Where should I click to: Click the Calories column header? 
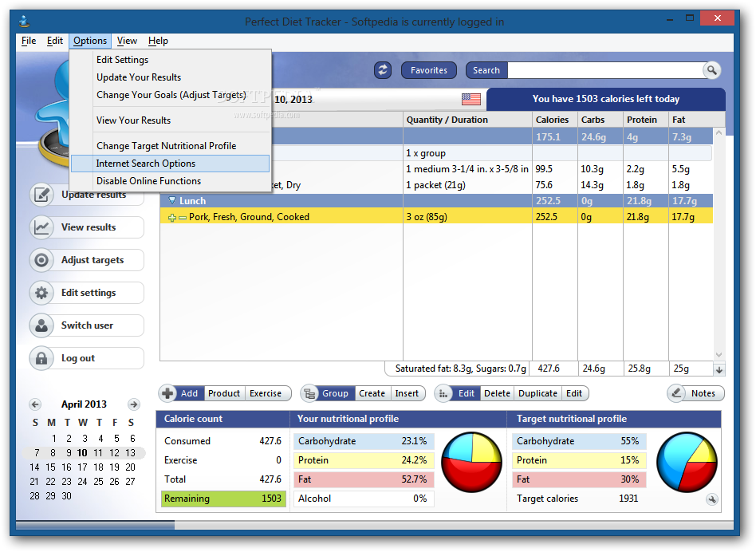click(555, 120)
